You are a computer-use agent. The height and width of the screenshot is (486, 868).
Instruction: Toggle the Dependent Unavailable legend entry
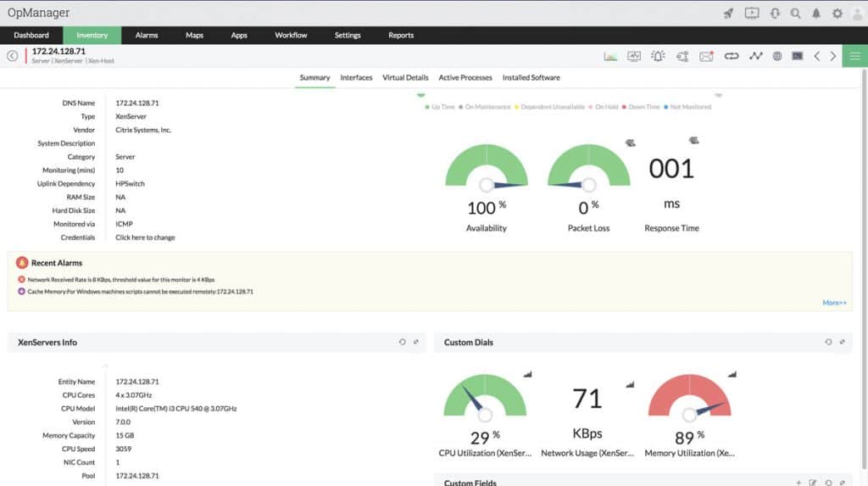[549, 107]
